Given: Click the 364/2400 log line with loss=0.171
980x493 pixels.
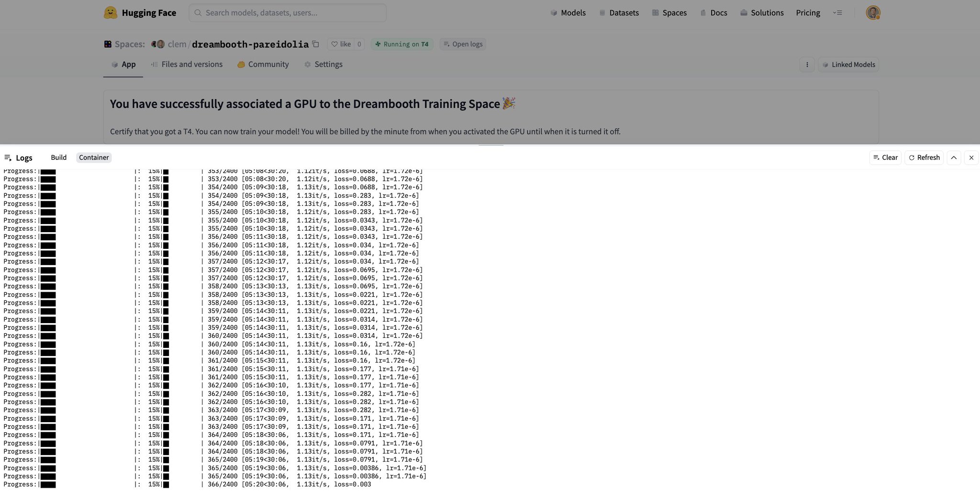Looking at the screenshot, I should (211, 435).
